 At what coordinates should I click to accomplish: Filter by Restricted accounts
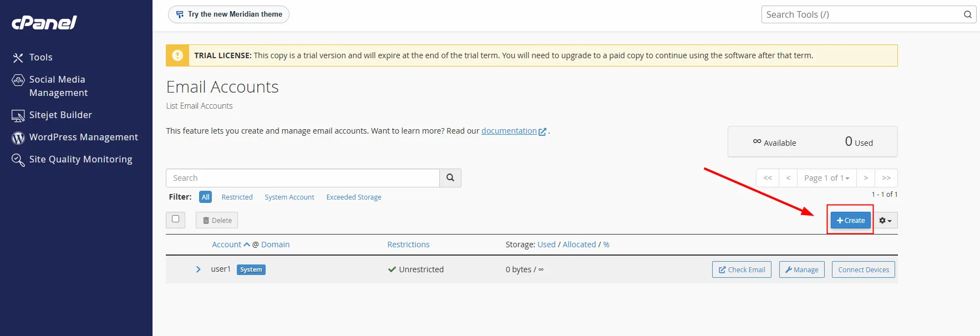[237, 197]
